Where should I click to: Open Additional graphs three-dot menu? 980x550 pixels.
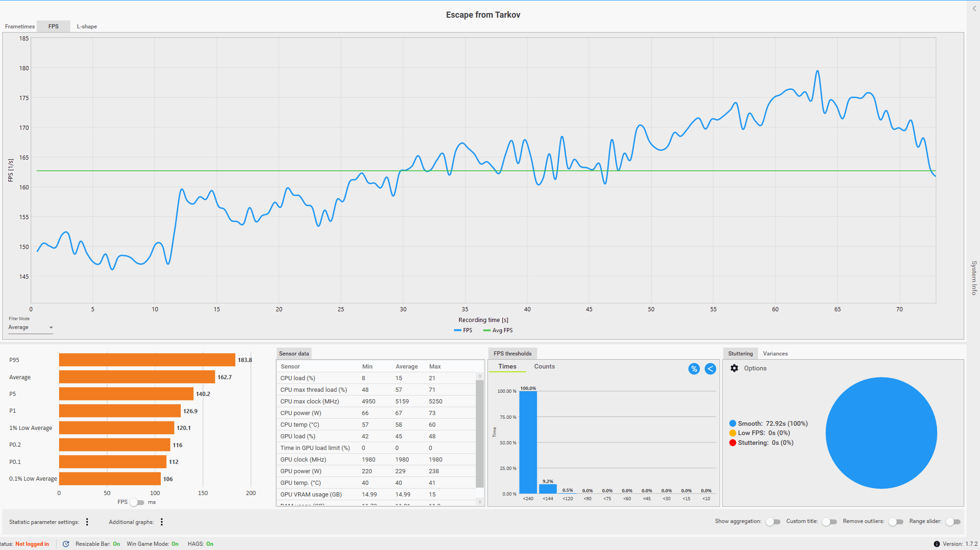pos(162,522)
